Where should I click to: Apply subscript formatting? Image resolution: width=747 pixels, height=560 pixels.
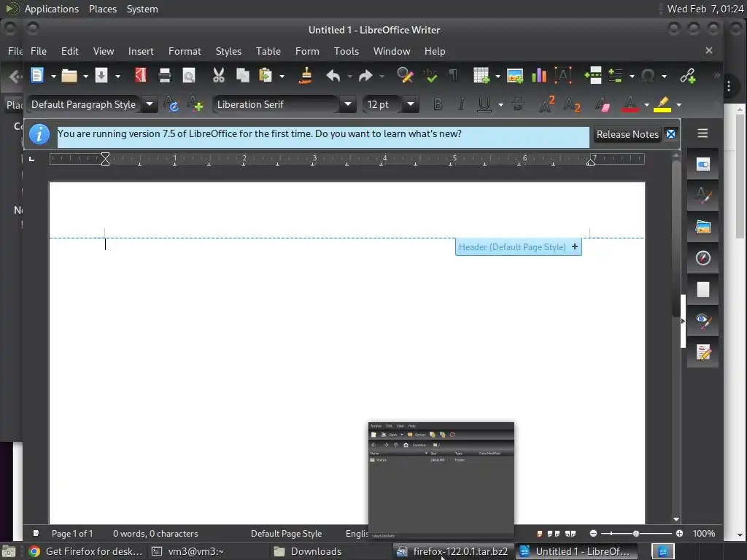click(x=572, y=104)
